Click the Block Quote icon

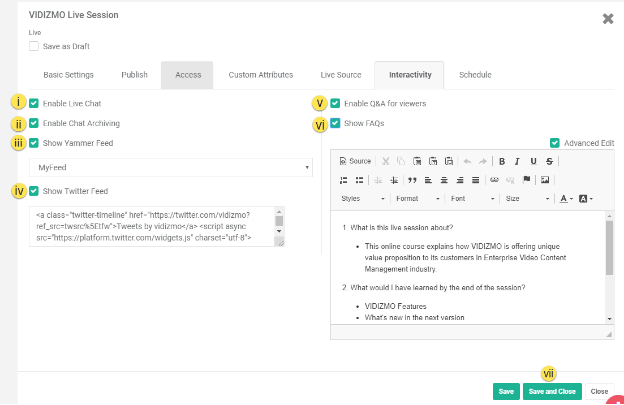click(412, 180)
